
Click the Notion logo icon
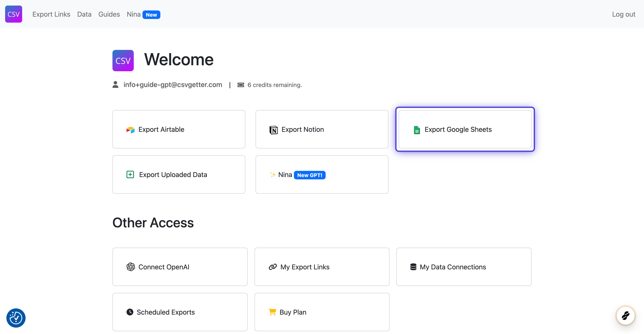point(273,130)
